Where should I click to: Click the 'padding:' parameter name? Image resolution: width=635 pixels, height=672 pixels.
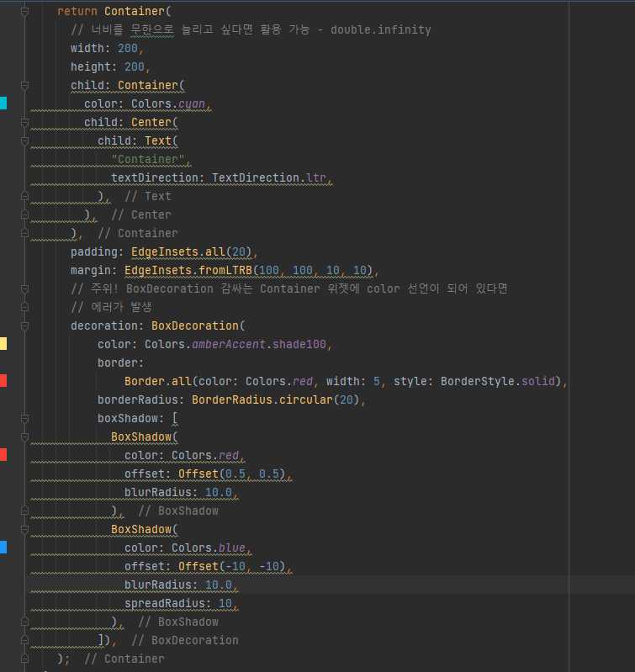(x=98, y=251)
